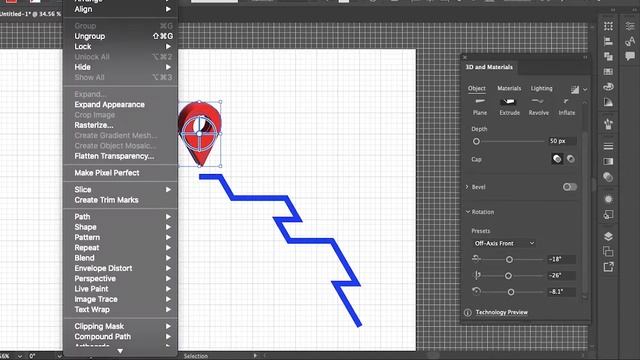Open the Lock submenu

click(x=121, y=47)
